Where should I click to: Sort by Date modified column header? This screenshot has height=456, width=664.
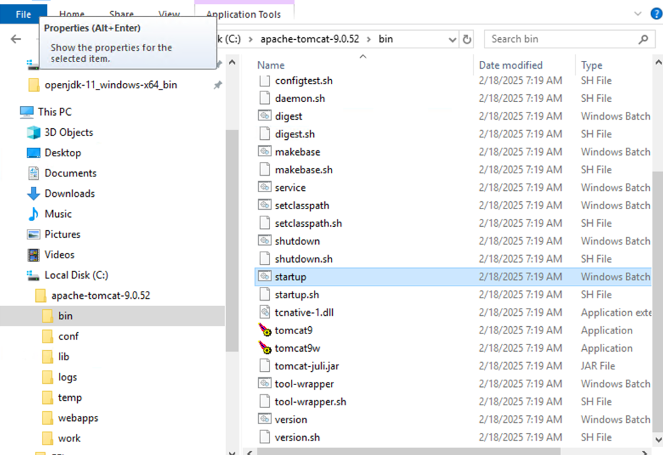pyautogui.click(x=511, y=65)
